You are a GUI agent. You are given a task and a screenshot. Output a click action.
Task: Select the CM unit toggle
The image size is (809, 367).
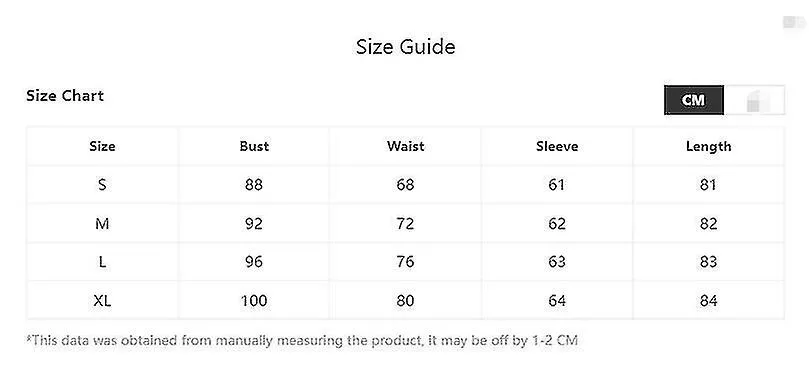pyautogui.click(x=693, y=100)
